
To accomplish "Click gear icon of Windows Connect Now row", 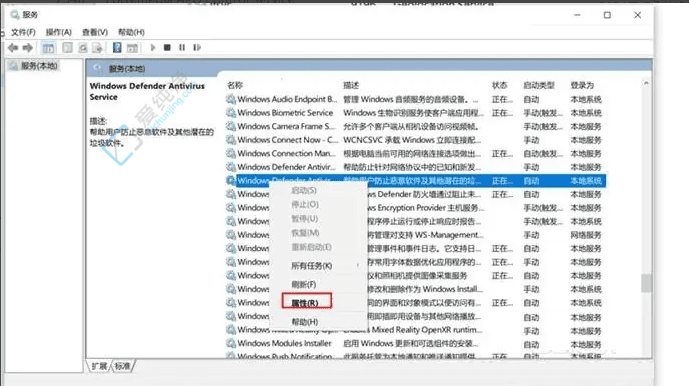I will point(231,140).
